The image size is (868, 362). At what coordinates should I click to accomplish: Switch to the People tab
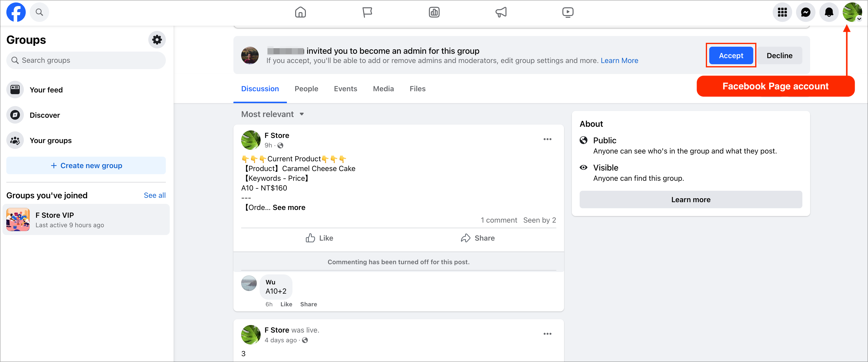[x=306, y=89]
